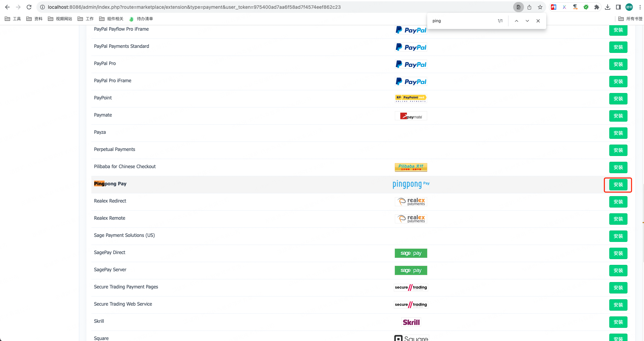The image size is (644, 341).
Task: View site information icon in address bar
Action: pyautogui.click(x=42, y=7)
